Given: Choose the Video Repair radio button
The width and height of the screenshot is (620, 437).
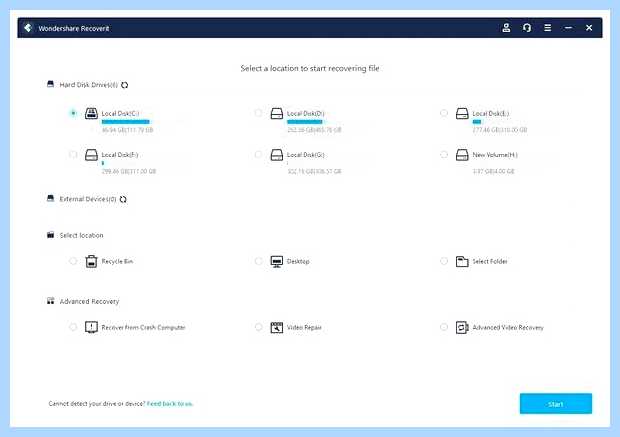Looking at the screenshot, I should 258,327.
